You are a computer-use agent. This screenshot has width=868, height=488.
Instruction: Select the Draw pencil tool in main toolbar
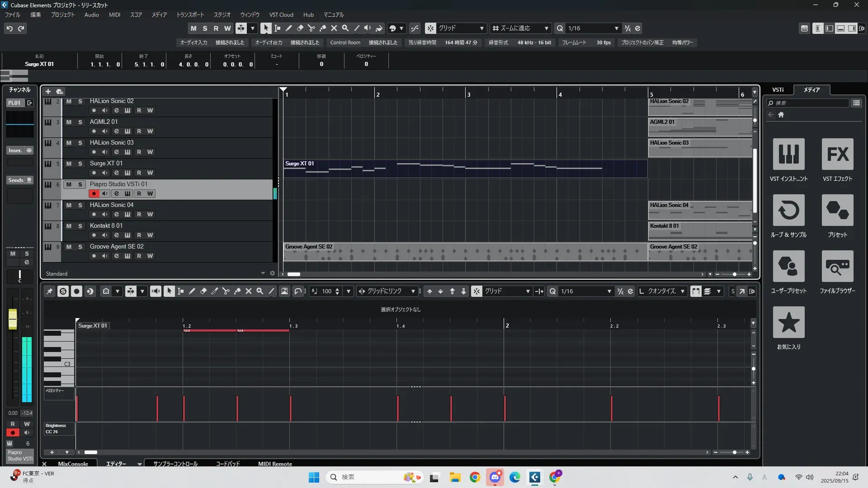tap(288, 28)
